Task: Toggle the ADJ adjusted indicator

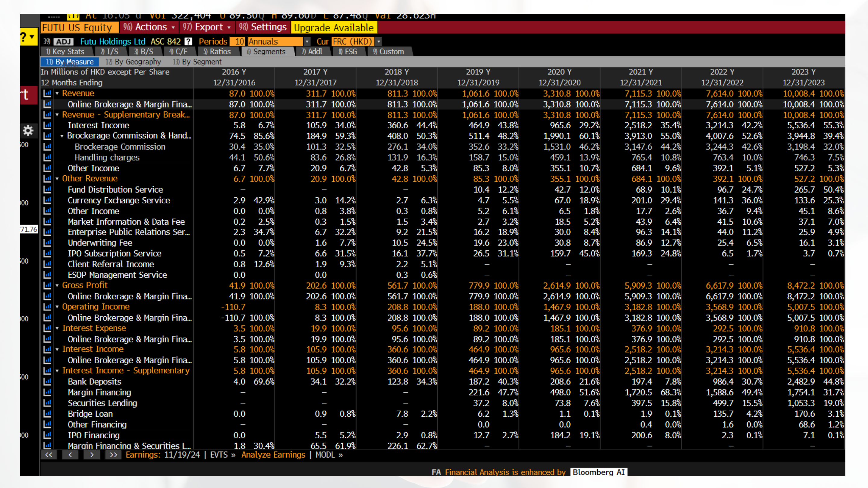Action: coord(63,42)
